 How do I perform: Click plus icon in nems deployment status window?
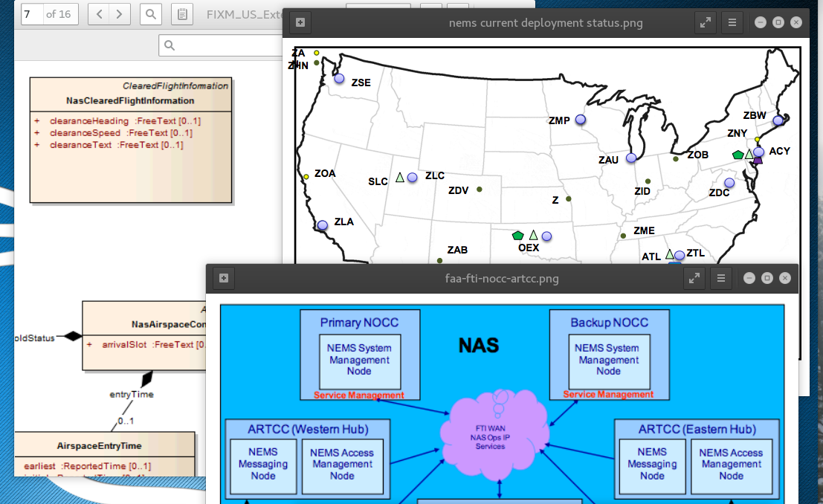tap(300, 22)
